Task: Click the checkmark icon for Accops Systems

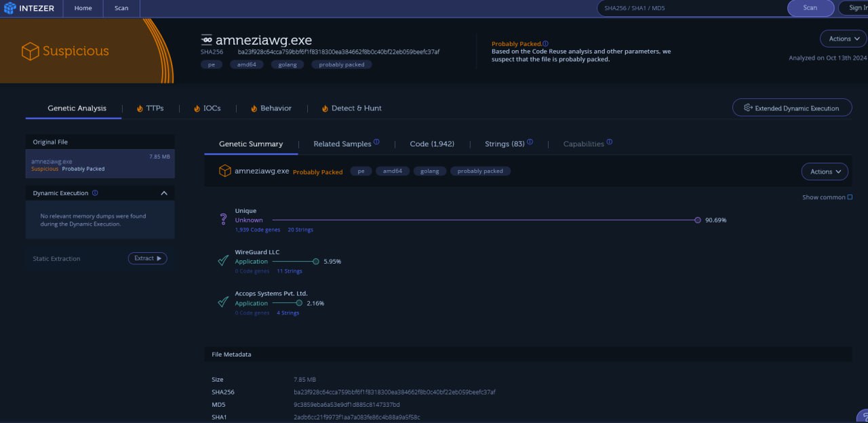Action: (223, 302)
